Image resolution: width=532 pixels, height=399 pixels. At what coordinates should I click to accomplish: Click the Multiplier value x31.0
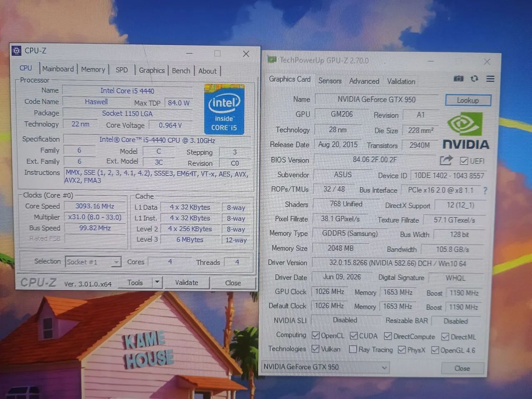pos(95,217)
